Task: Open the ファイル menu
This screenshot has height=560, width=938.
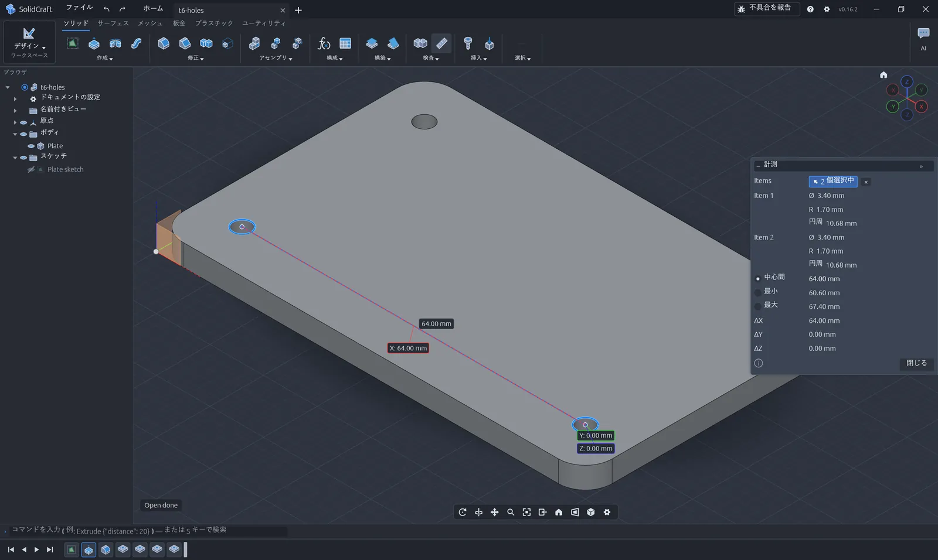Action: pos(79,8)
